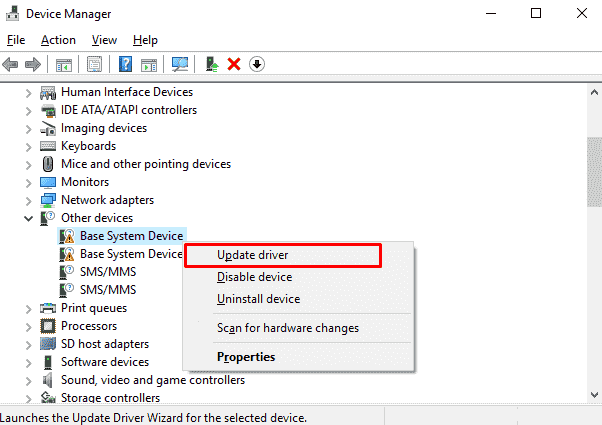This screenshot has width=602, height=425.
Task: Expand the Monitors node
Action: [x=28, y=183]
